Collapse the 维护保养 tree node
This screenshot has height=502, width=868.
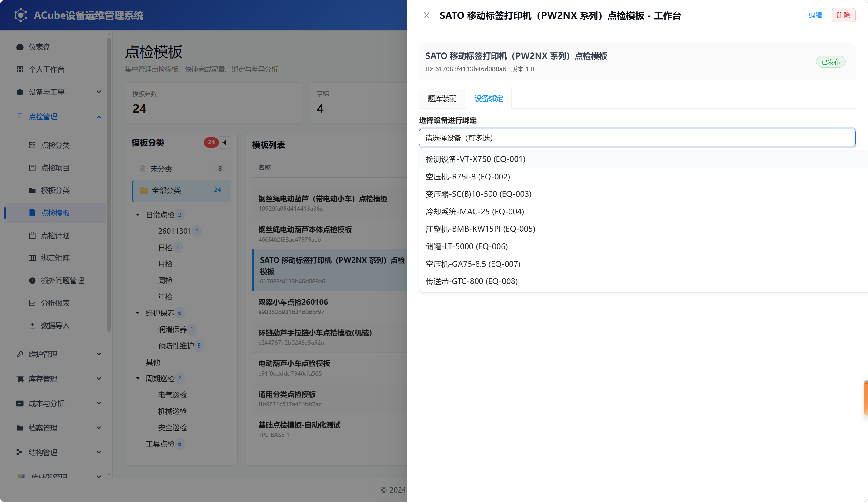click(x=138, y=313)
